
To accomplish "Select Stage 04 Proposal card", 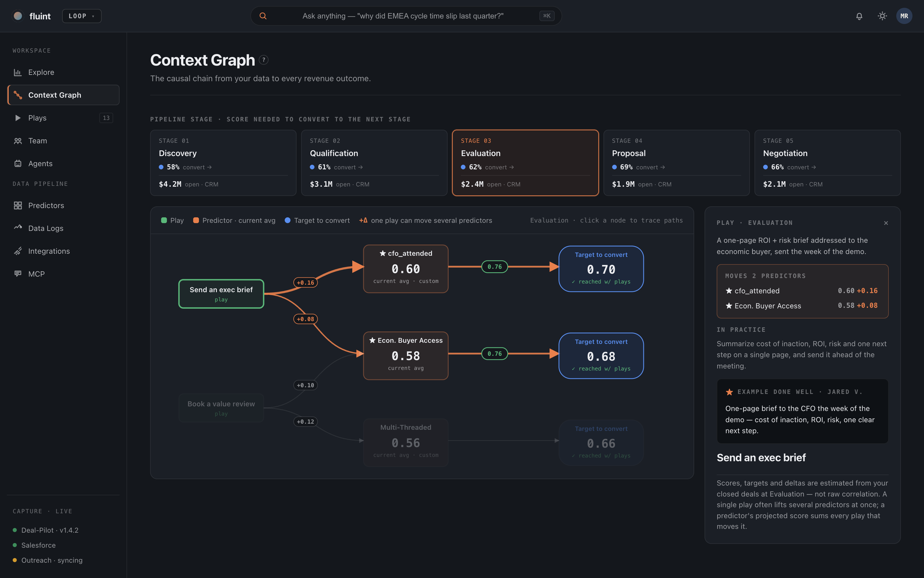I will [677, 163].
